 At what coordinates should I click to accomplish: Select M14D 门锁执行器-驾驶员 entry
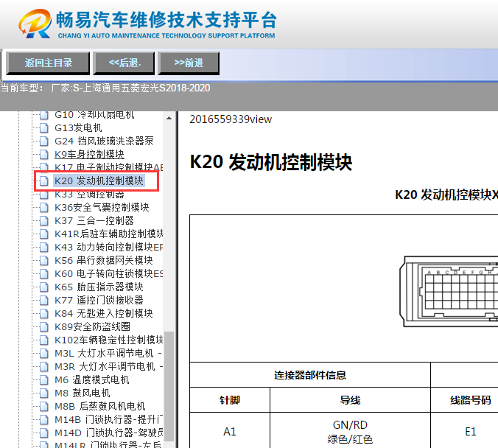(x=108, y=433)
